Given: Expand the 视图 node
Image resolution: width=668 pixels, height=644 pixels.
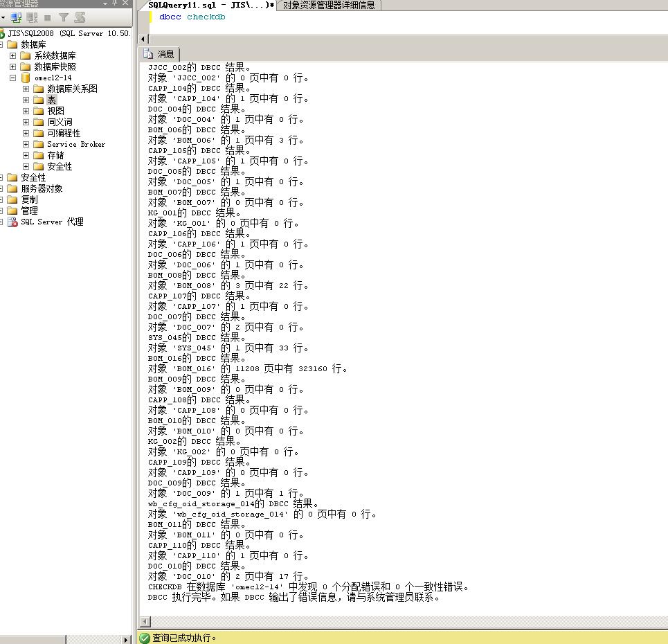Looking at the screenshot, I should coord(26,111).
